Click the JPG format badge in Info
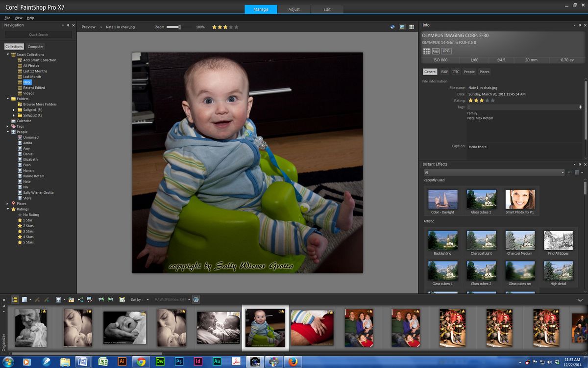Viewport: 588px width, 368px height. [x=446, y=51]
